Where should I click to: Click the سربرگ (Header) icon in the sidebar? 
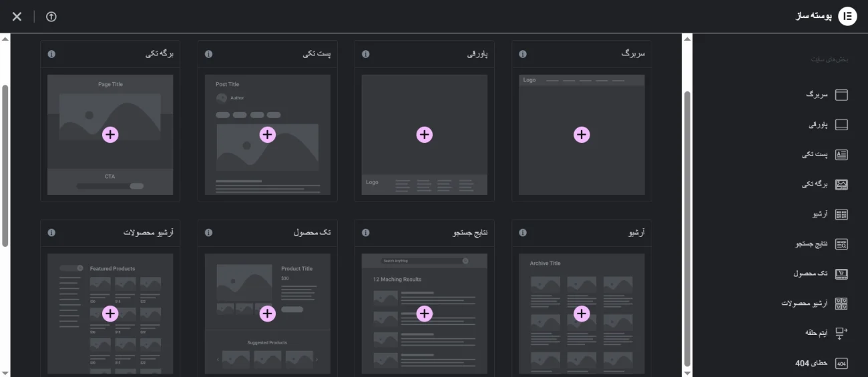(x=841, y=95)
